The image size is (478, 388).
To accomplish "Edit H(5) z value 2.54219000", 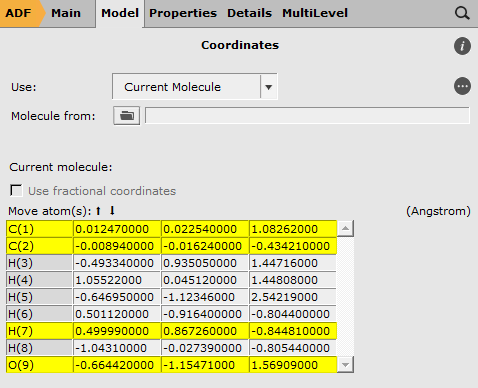I will tap(293, 297).
